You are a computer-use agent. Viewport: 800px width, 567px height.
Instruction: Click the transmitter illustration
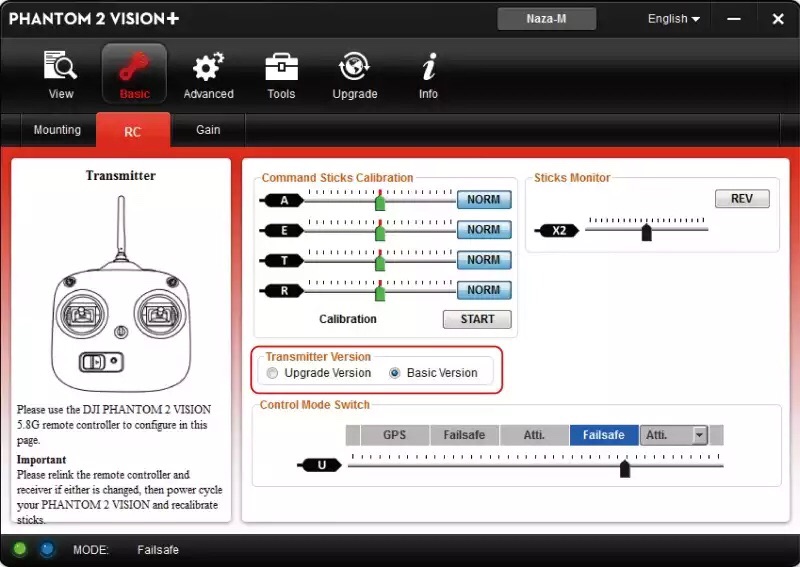[121, 293]
